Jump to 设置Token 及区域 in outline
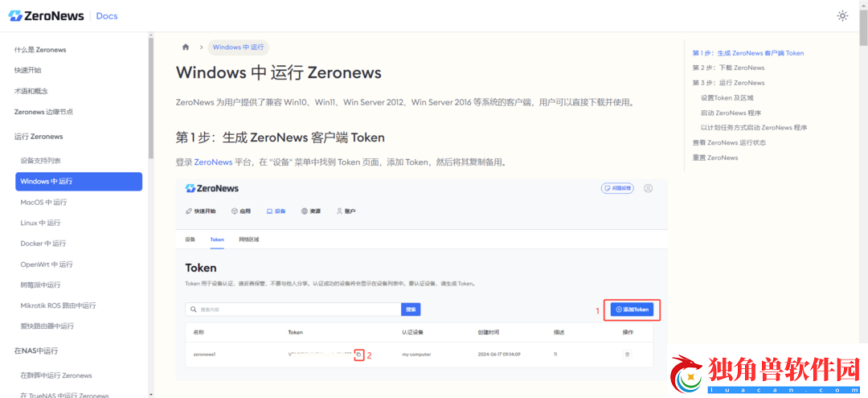868x398 pixels. pyautogui.click(x=727, y=97)
